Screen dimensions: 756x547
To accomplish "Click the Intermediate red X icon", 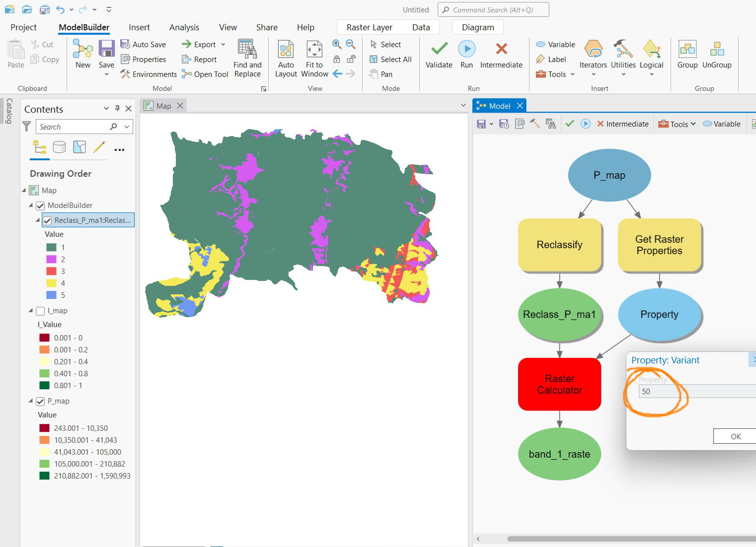I will (501, 49).
